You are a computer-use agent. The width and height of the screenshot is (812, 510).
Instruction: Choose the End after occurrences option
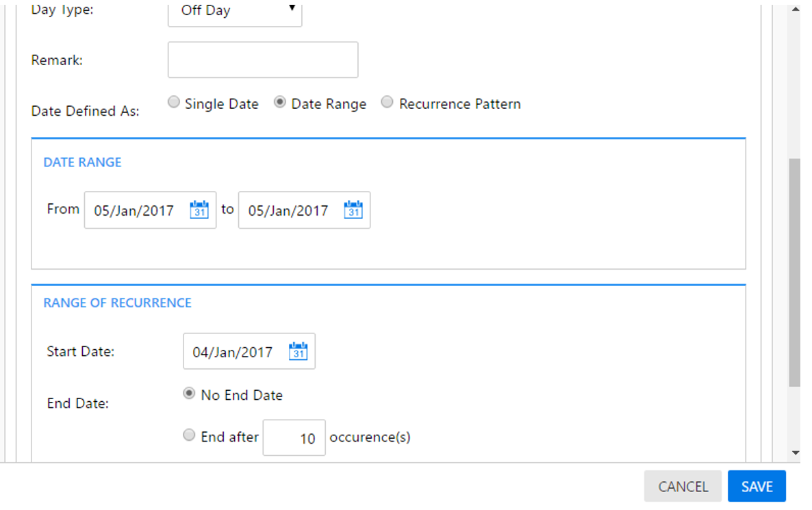click(189, 435)
